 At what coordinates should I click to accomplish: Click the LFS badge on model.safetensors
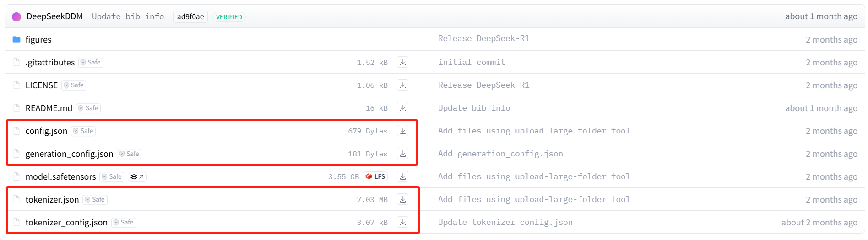tap(375, 176)
